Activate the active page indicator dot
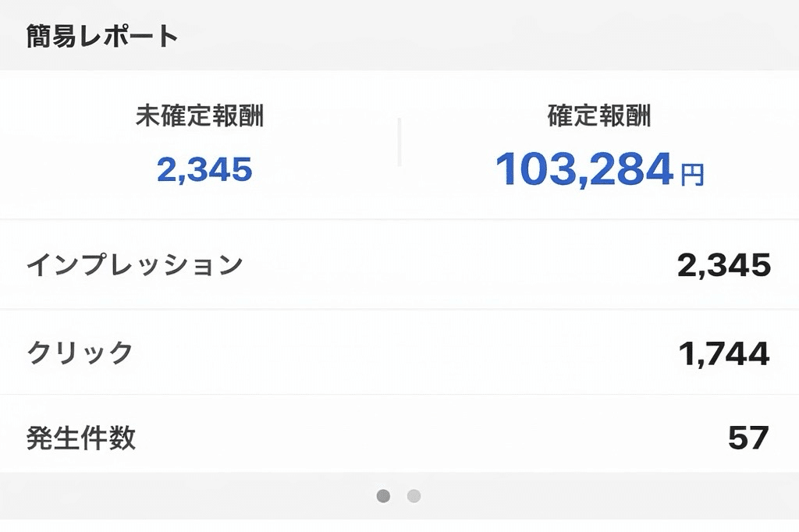The height and width of the screenshot is (532, 799). coord(383,495)
